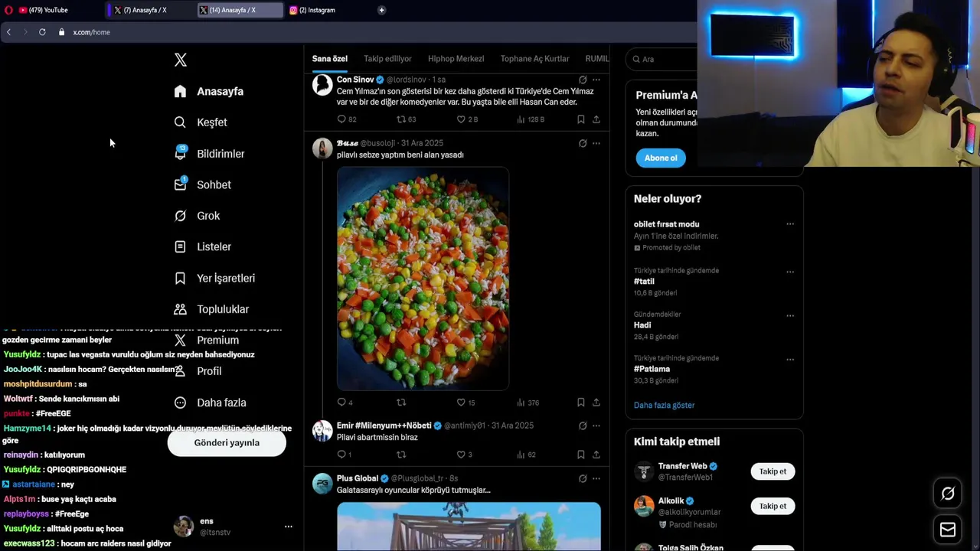The width and height of the screenshot is (980, 551).
Task: Switch to Tophane Aç Kurtlar tab
Action: pos(534,59)
